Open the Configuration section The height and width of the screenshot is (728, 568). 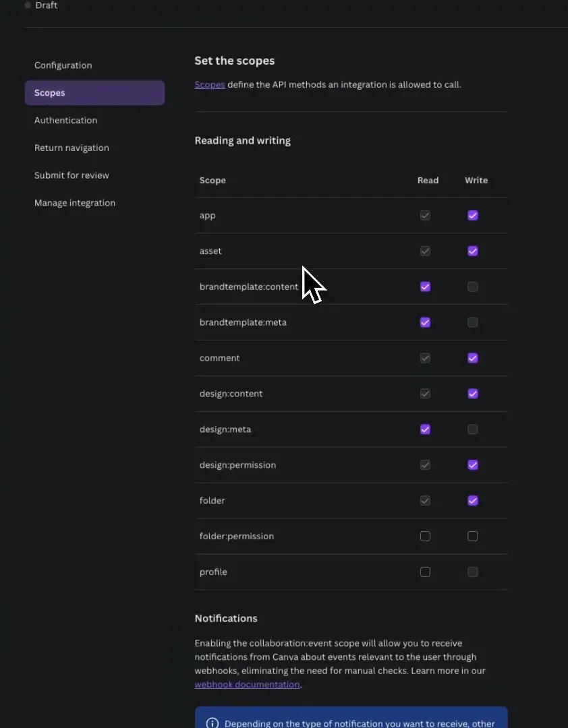coord(63,65)
